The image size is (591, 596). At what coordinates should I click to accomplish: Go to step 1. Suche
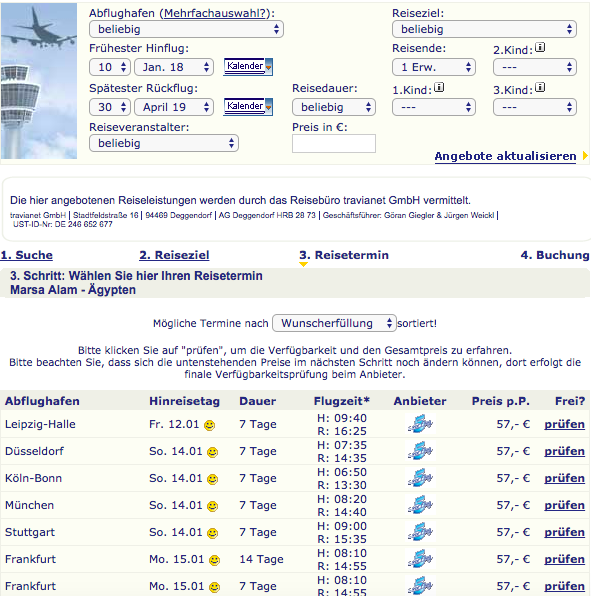tap(27, 255)
